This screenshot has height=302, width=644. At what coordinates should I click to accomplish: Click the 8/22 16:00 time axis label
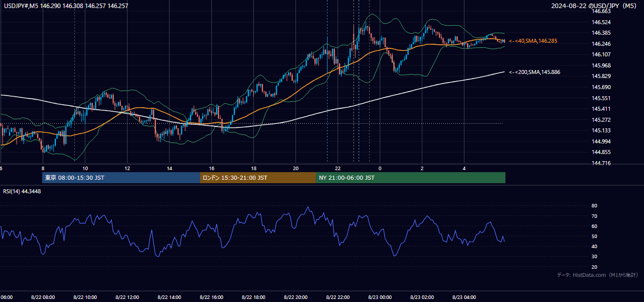(211, 297)
